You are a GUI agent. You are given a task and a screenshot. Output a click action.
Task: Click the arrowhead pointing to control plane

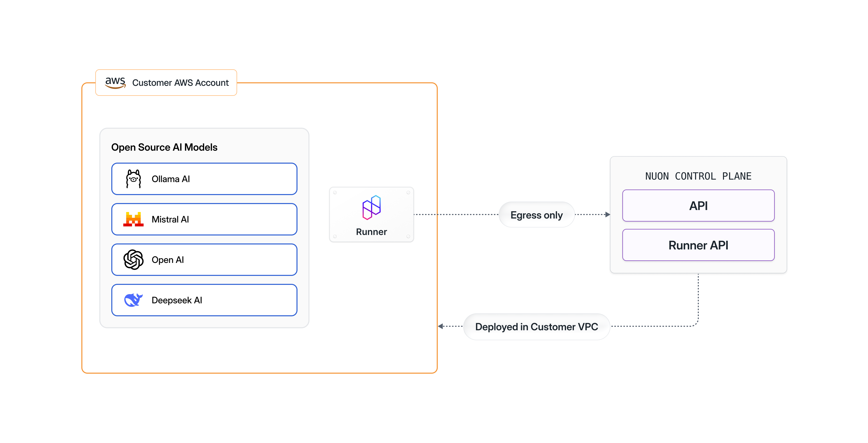point(607,215)
